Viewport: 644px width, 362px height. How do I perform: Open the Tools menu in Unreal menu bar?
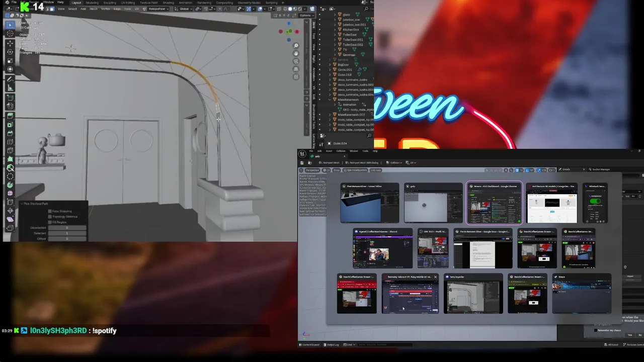(366, 151)
